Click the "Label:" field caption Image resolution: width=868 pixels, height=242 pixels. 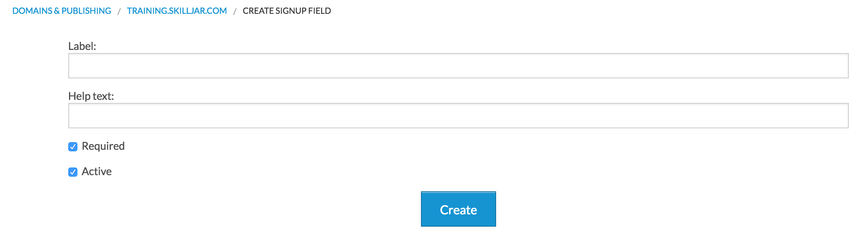[x=82, y=46]
